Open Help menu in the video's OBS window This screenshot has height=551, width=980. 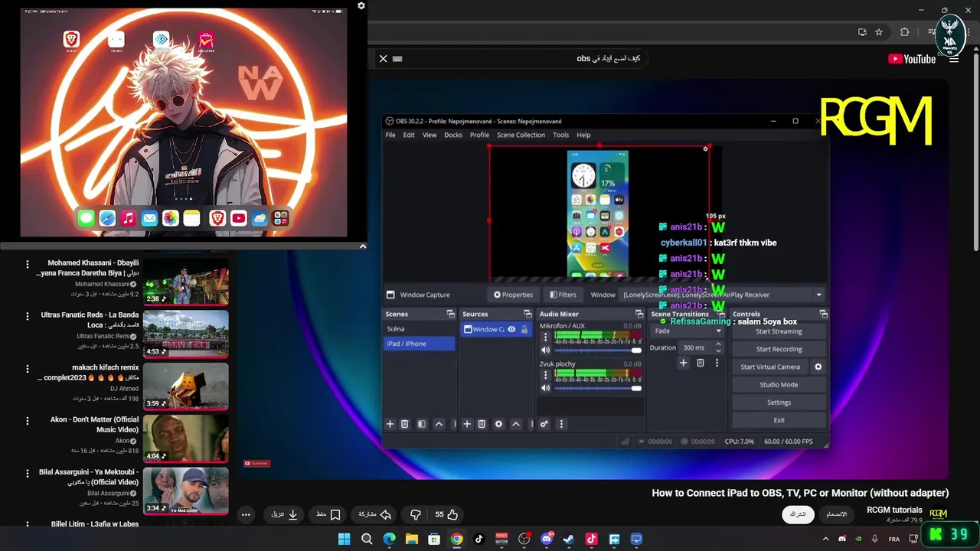tap(583, 135)
